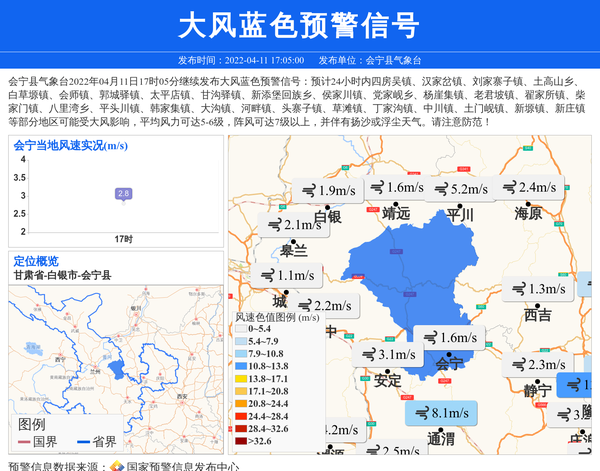Viewport: 600px width, 471px height.
Task: Click the 7.9~10.8 legend color swatch
Action: tap(241, 354)
